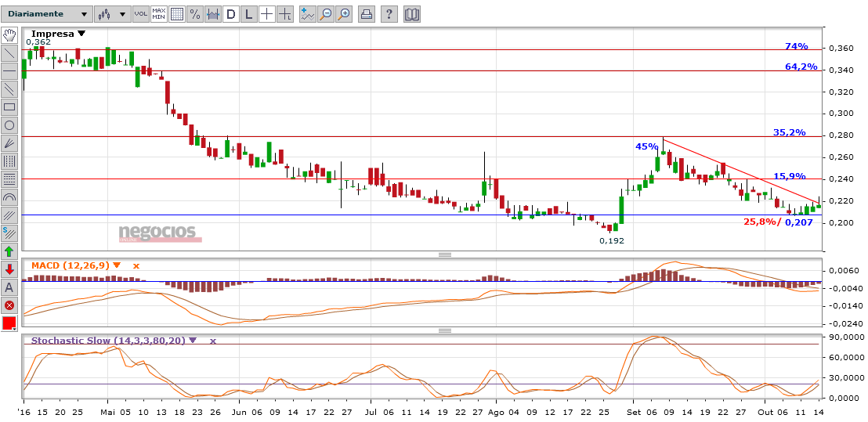The height and width of the screenshot is (422, 868).
Task: Toggle the MAX MIN markers
Action: tap(159, 14)
